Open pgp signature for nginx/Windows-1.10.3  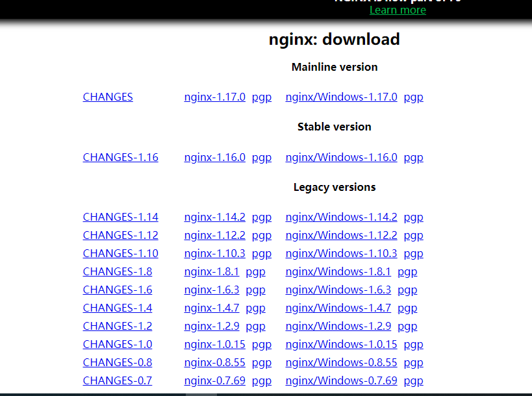click(x=414, y=254)
